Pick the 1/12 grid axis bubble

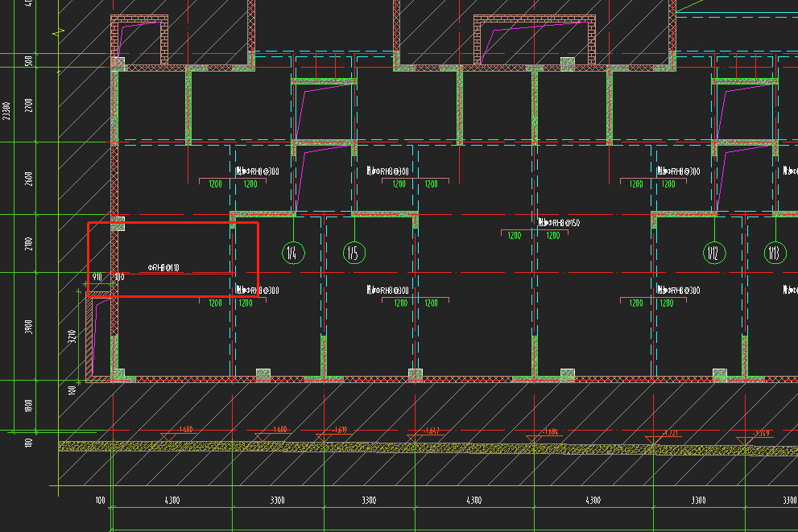[x=713, y=253]
